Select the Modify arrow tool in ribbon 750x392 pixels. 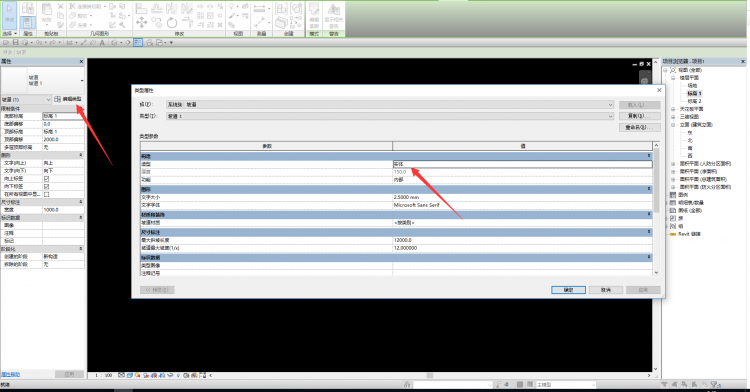pos(10,14)
